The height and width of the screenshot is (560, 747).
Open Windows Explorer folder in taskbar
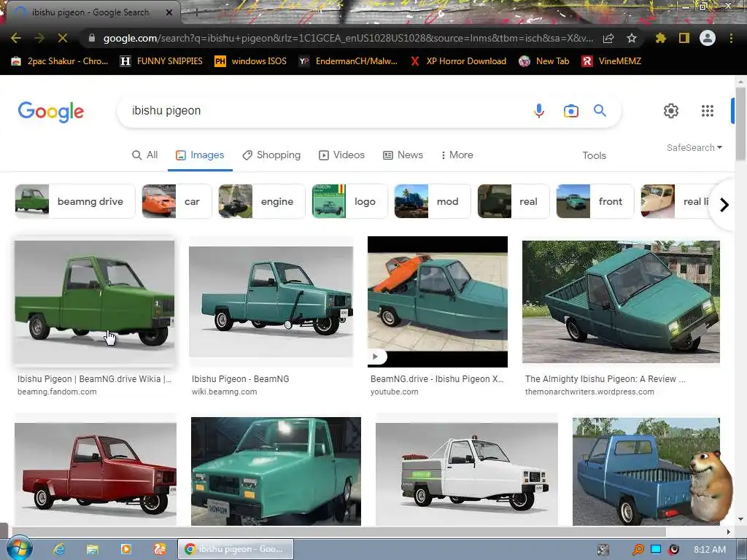[93, 549]
